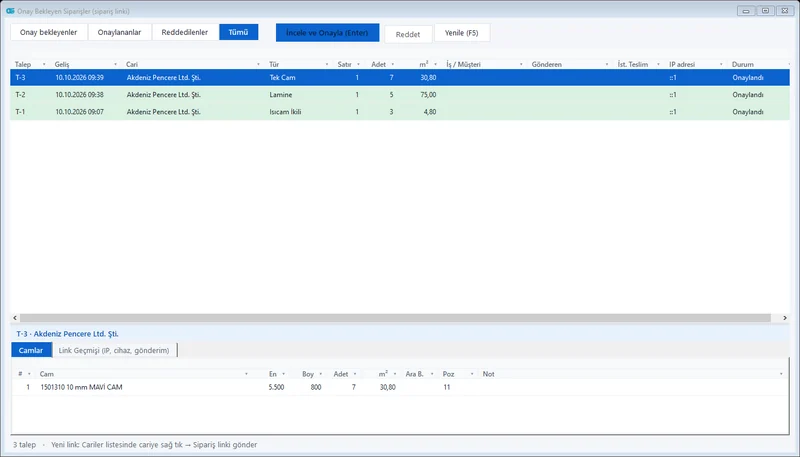The height and width of the screenshot is (457, 800).
Task: Switch to the Onaylananlar filter
Action: pos(119,32)
